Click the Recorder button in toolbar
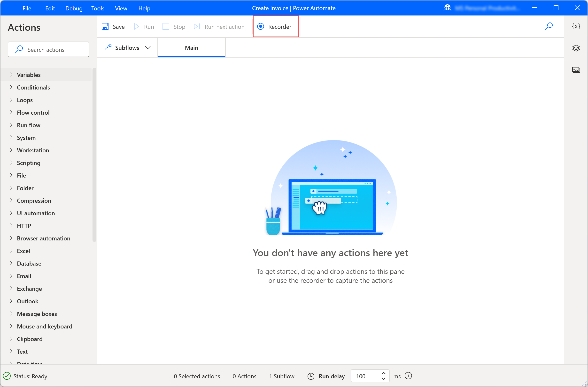Image resolution: width=588 pixels, height=387 pixels. [x=275, y=26]
